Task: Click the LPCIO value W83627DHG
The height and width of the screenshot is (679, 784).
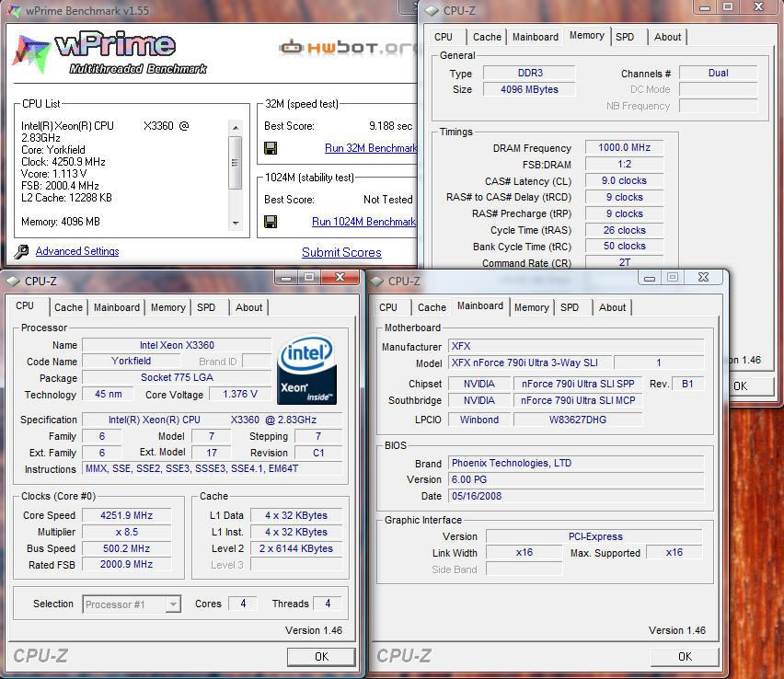Action: 578,420
